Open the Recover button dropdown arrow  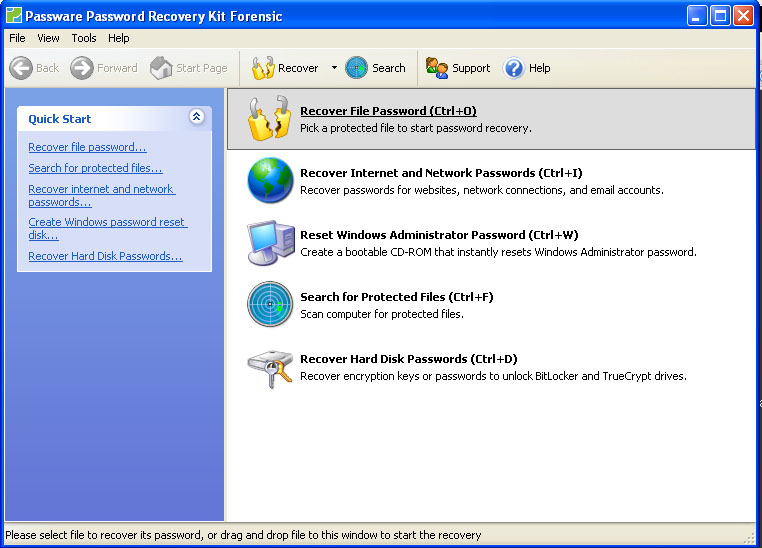point(334,68)
